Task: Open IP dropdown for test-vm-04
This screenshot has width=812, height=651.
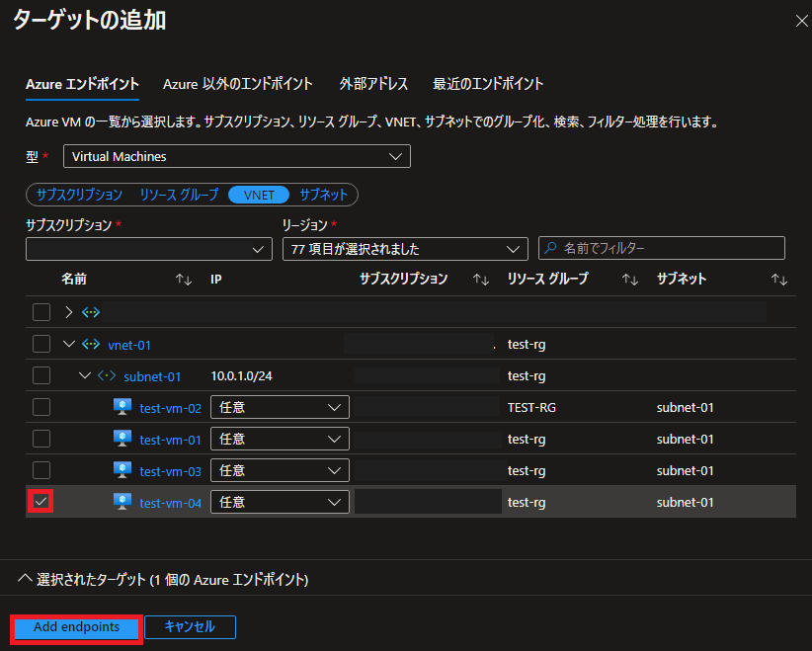Action: click(x=280, y=502)
